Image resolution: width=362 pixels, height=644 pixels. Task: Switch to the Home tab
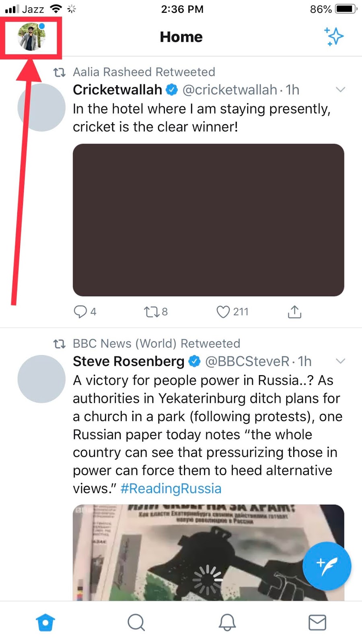pyautogui.click(x=45, y=622)
